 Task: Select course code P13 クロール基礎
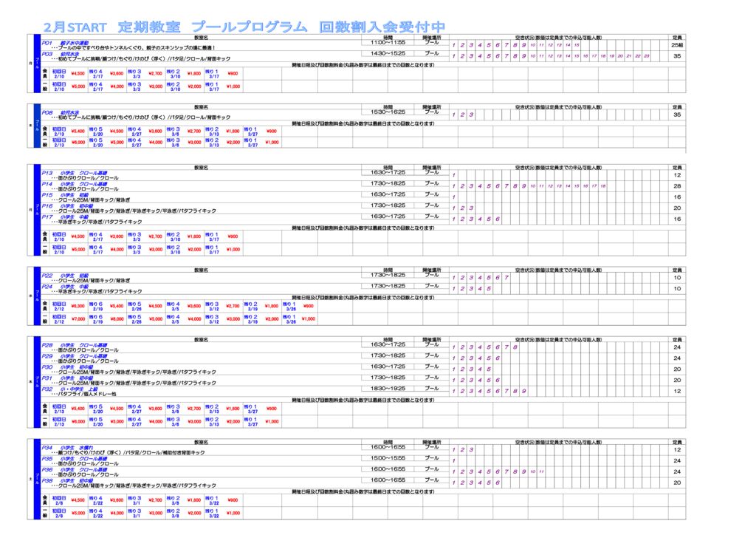click(75, 173)
